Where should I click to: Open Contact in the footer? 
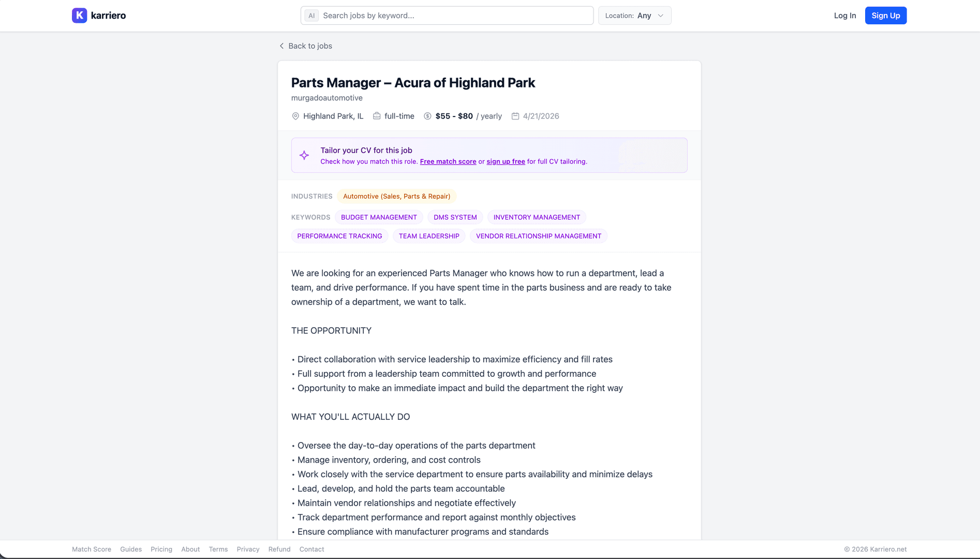pos(311,549)
